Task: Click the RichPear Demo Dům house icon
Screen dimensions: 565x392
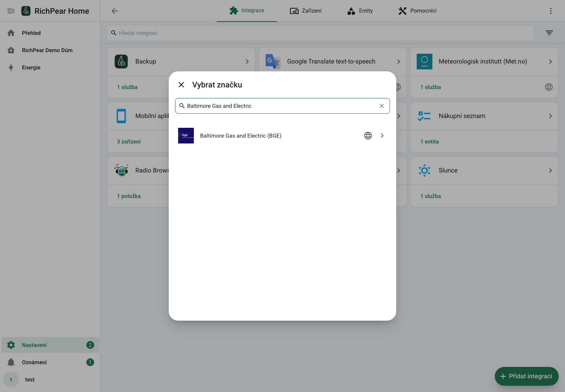Action: coord(11,50)
